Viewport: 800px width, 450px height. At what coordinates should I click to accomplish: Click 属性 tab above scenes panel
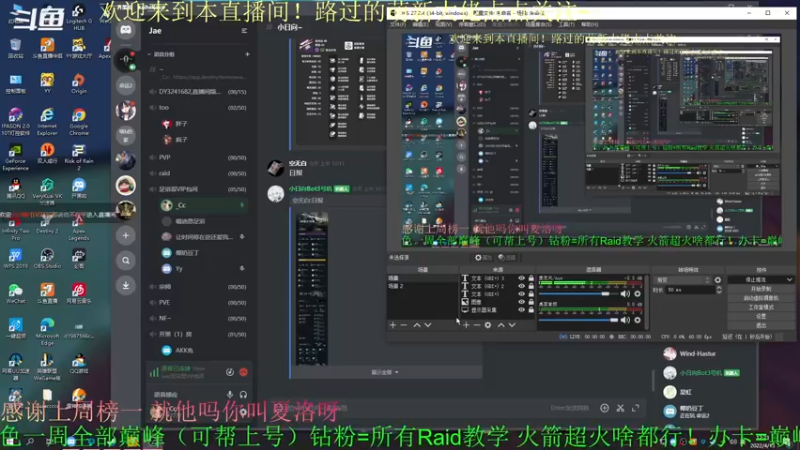click(x=483, y=258)
